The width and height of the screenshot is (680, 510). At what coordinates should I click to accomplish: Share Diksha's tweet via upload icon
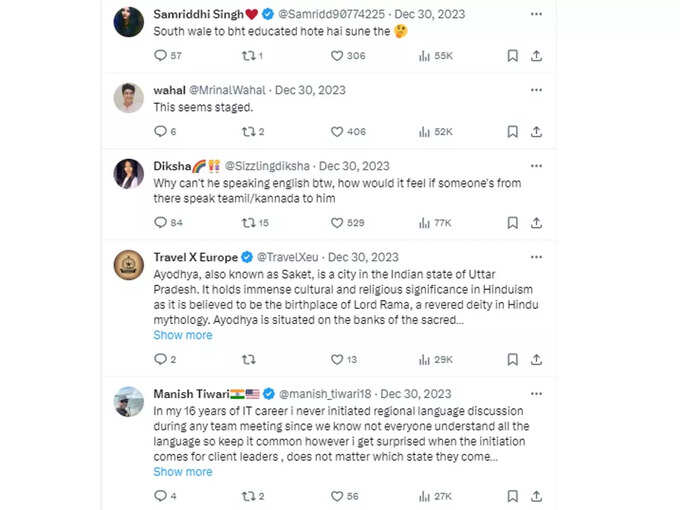536,223
